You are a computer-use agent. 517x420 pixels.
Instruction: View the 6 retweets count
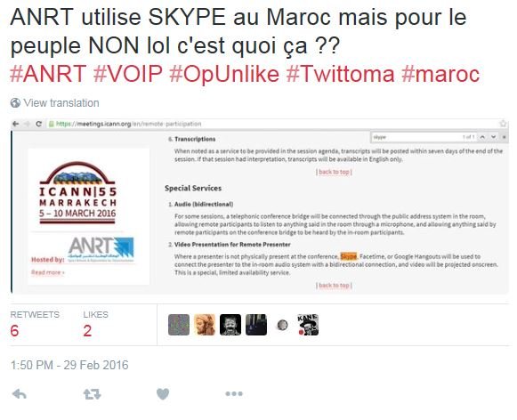tap(14, 331)
